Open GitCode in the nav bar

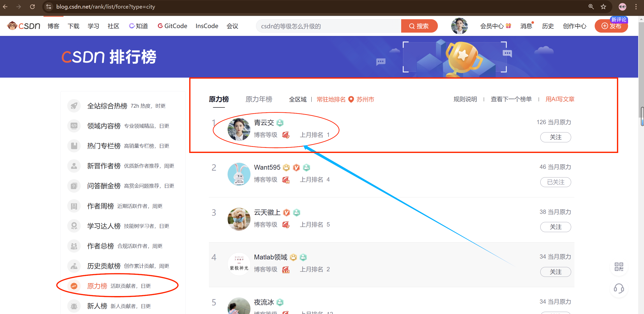(x=172, y=26)
